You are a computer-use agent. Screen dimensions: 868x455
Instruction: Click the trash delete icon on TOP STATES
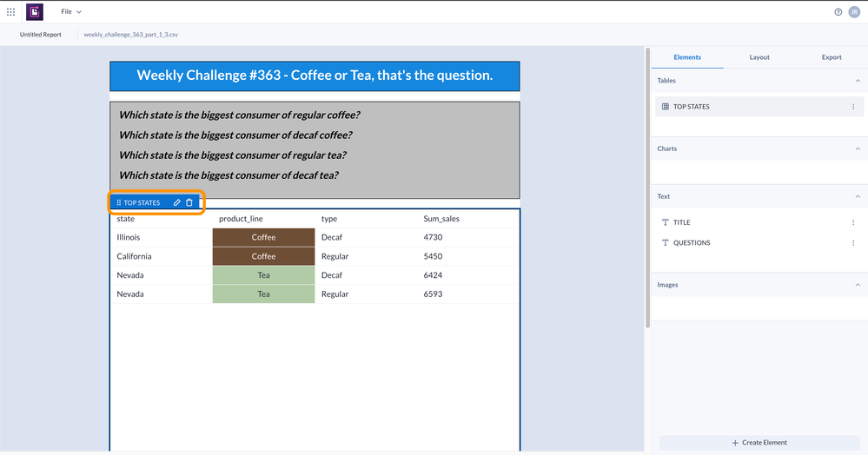189,202
